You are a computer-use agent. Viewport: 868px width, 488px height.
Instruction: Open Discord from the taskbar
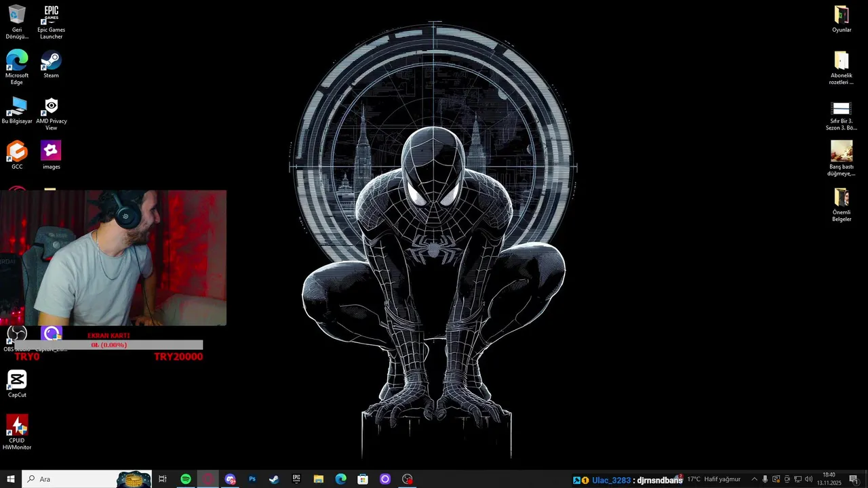point(231,479)
